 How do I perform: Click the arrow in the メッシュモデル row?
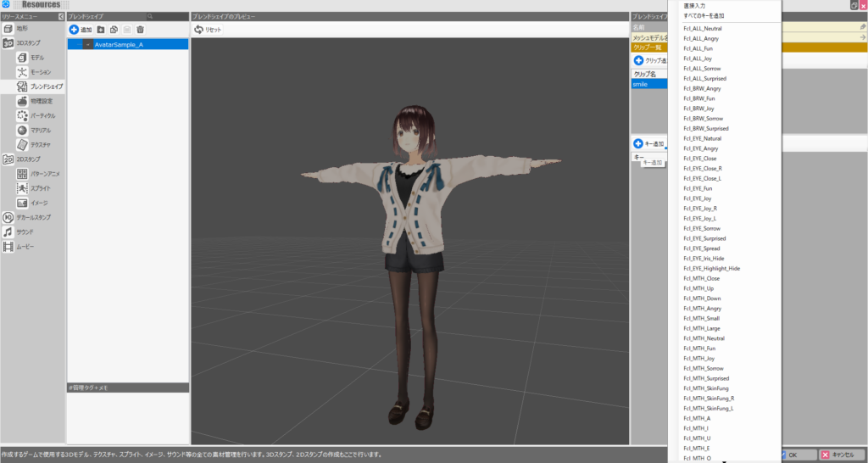tap(862, 37)
